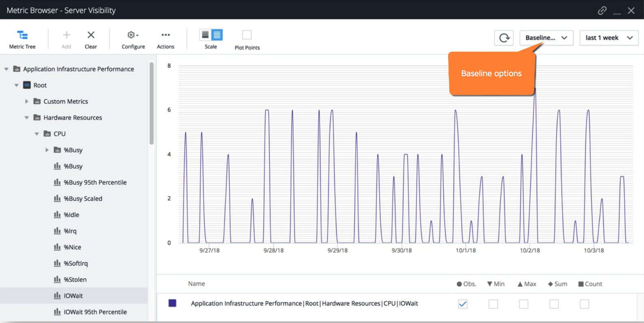Select the %SoftIrq metric

click(x=75, y=263)
